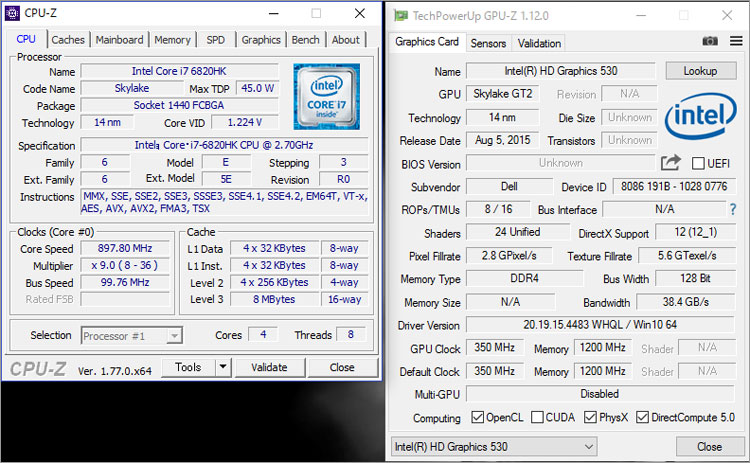The width and height of the screenshot is (750, 463).
Task: Click the DirectX Support value 12 (12_1)
Action: pyautogui.click(x=695, y=232)
